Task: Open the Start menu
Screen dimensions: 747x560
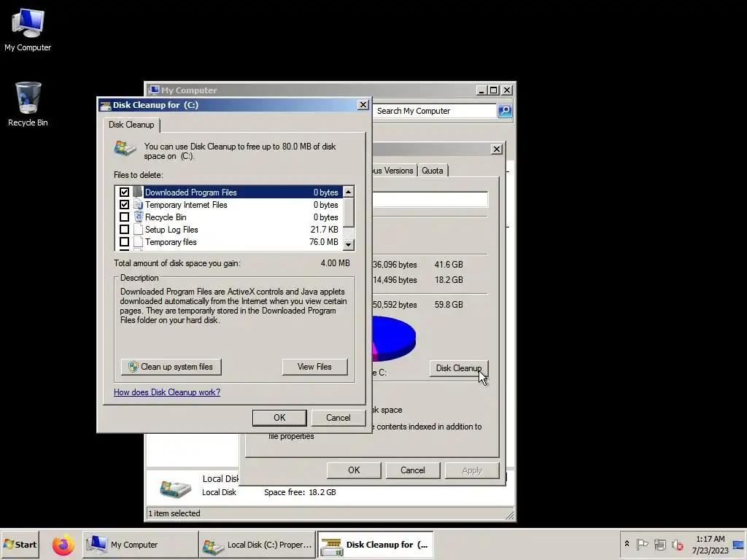Action: coord(20,545)
